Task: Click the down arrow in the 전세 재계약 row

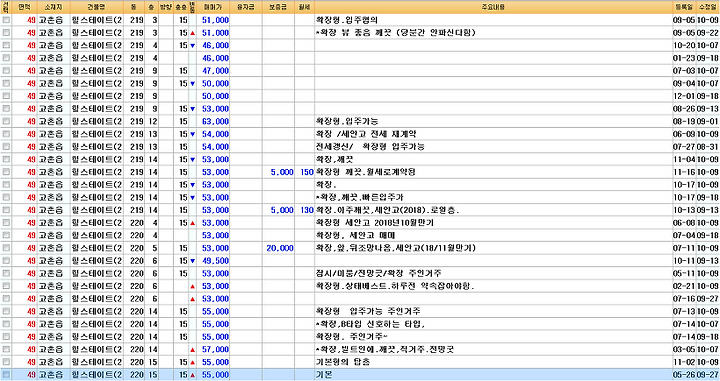Action: point(192,134)
